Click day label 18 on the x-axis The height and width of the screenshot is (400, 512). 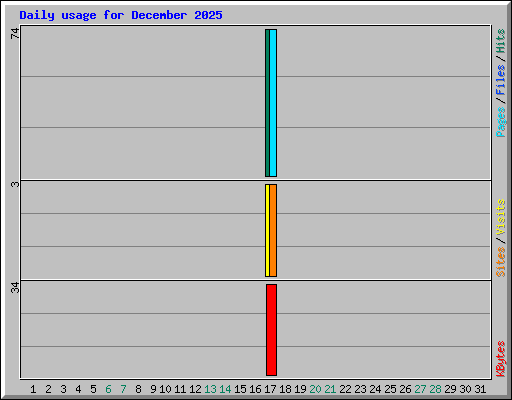tap(285, 389)
